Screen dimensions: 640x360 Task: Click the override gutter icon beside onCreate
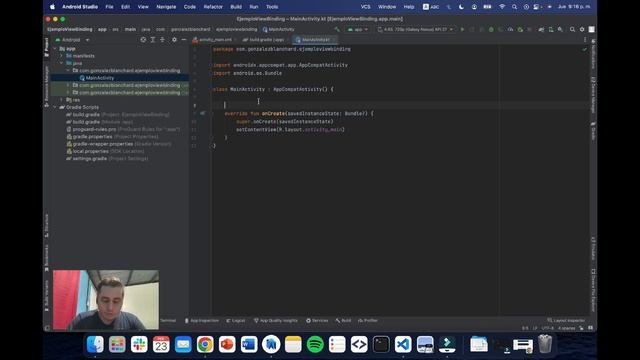tap(202, 113)
